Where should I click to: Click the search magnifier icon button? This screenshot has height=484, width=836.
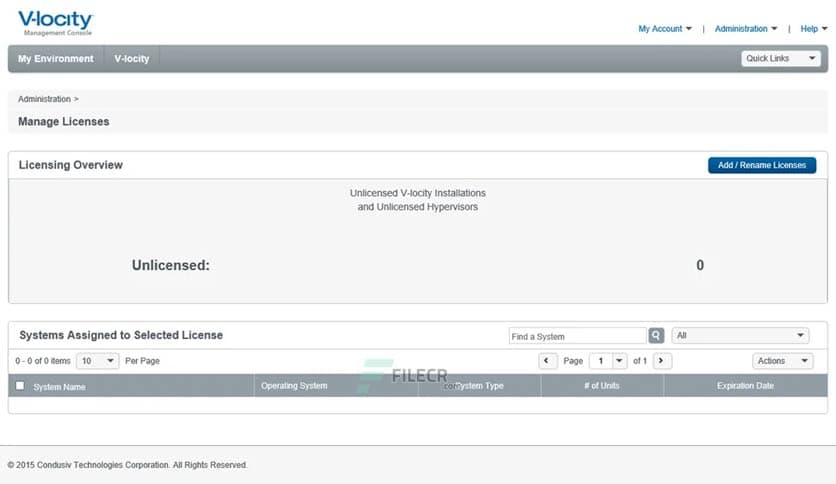coord(656,335)
